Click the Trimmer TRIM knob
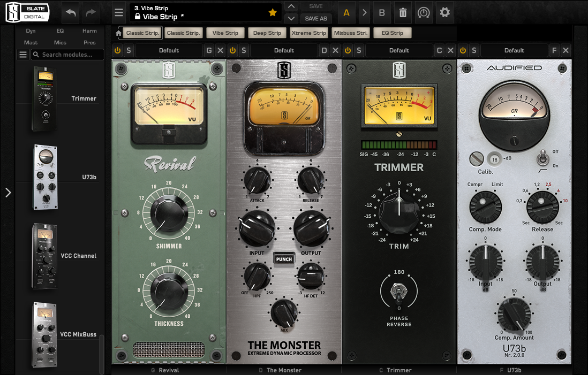The image size is (588, 375). [399, 212]
